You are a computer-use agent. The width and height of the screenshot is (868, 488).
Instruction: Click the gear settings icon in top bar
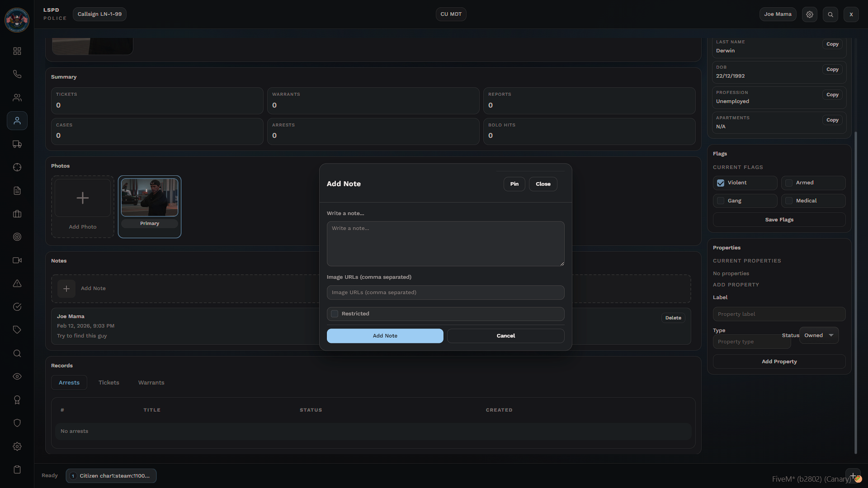tap(810, 14)
